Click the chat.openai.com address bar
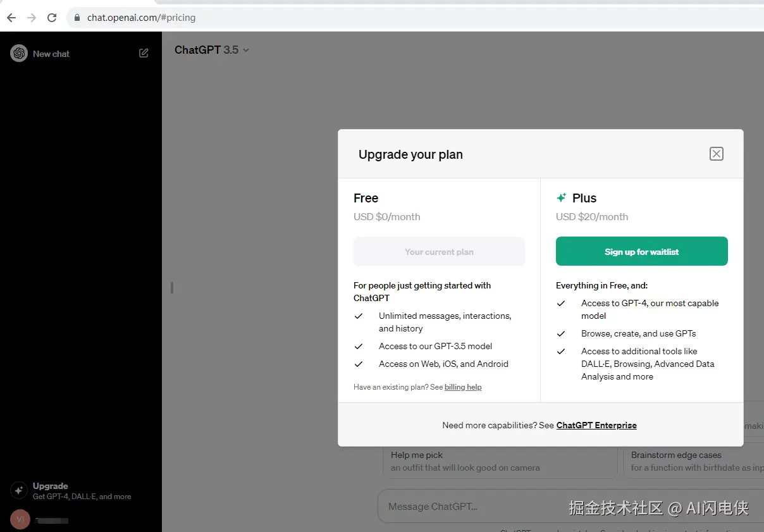Screen dimensions: 764x532 coord(415,18)
